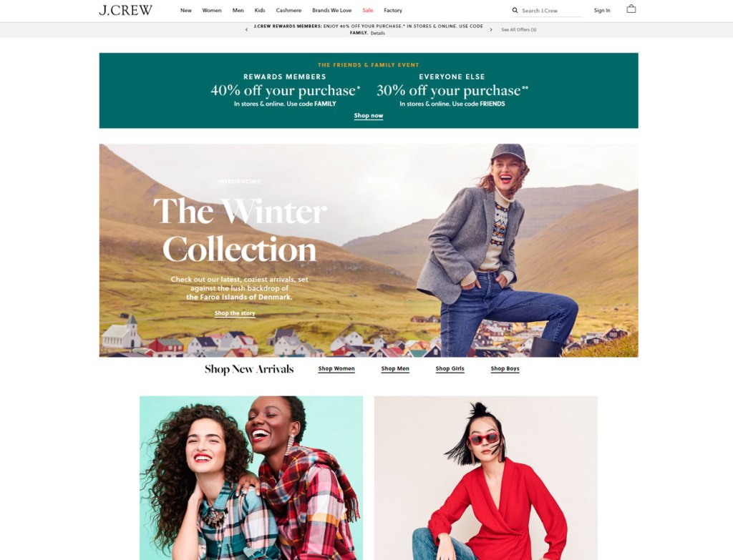The image size is (733, 560).
Task: Click Shop the story link
Action: click(235, 313)
